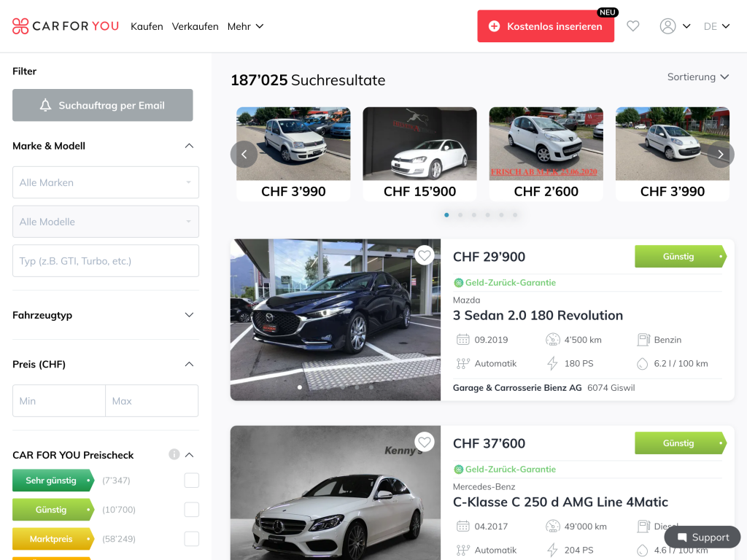Open the DE language dropdown
Viewport: 747px width, 560px height.
(716, 26)
